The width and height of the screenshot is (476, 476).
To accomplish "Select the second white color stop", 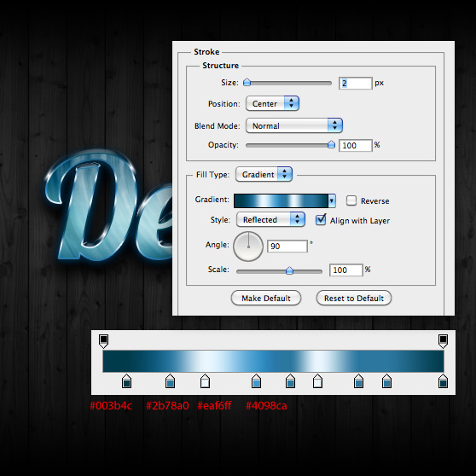I will 317,381.
